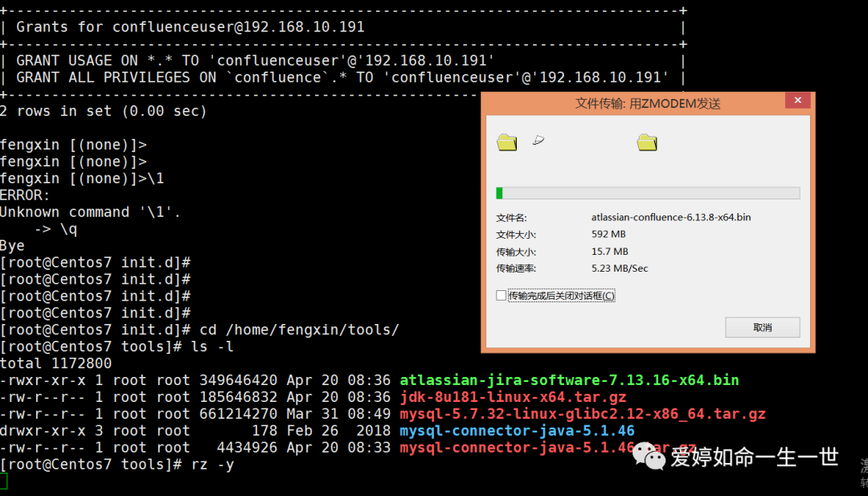Click the GRANT USAGE ON *.* line
This screenshot has height=496, width=868.
256,60
